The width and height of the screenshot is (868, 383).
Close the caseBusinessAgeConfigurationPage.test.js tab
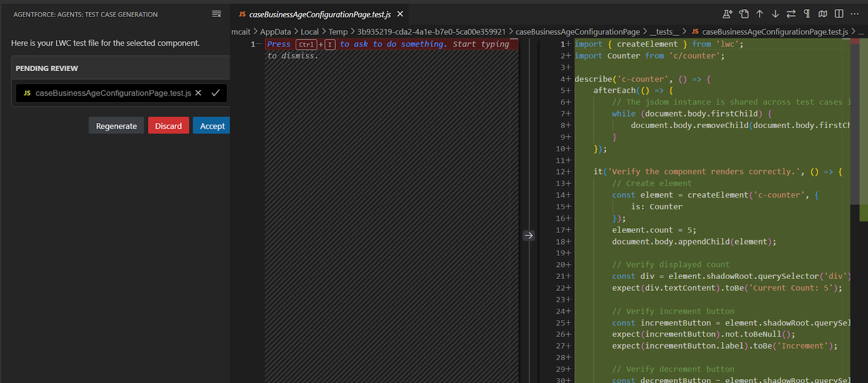[400, 14]
